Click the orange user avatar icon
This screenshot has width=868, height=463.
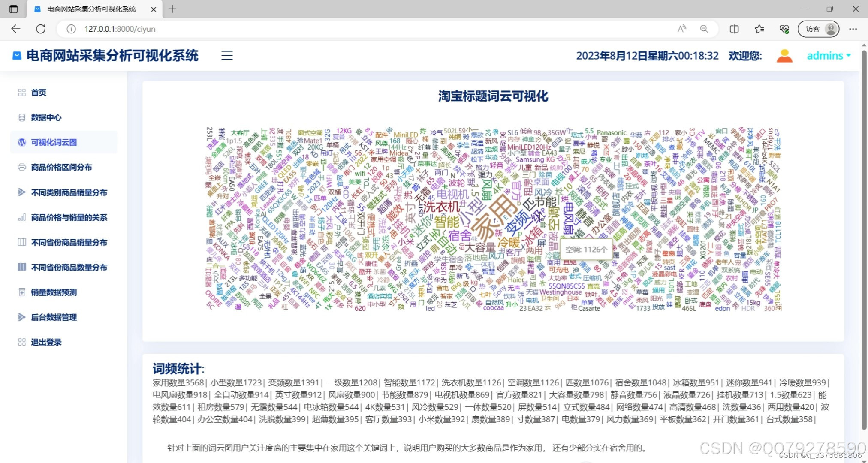pyautogui.click(x=784, y=56)
